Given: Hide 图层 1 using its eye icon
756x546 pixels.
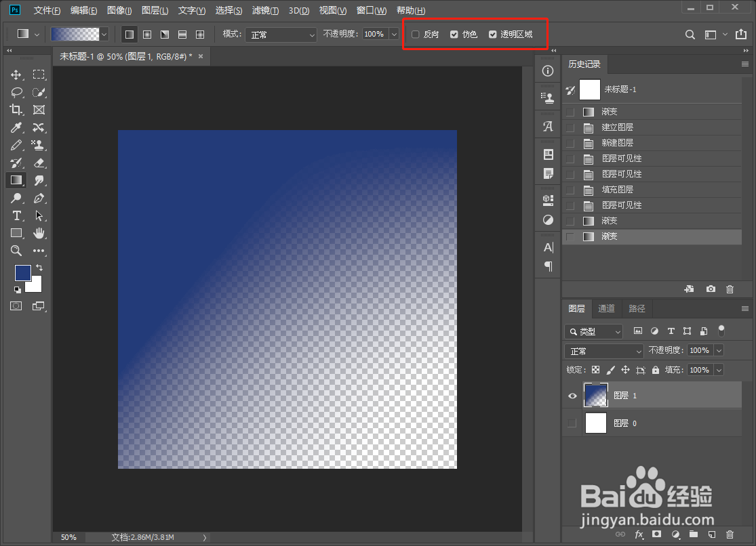Looking at the screenshot, I should [x=572, y=396].
